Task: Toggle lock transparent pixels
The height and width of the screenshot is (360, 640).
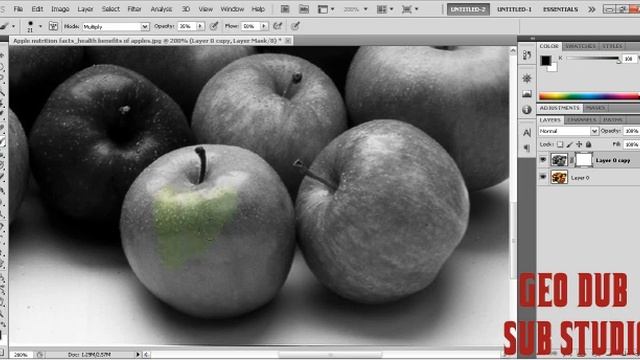Action: pyautogui.click(x=560, y=144)
